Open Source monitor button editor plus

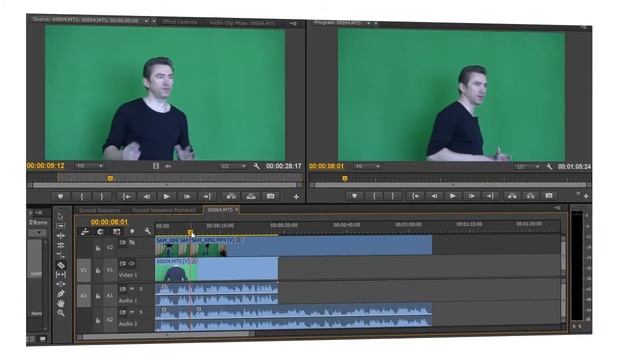click(296, 197)
